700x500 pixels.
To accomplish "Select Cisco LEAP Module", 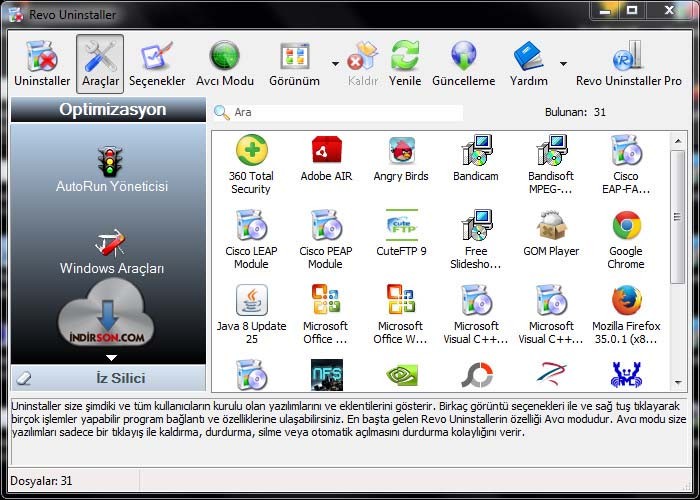I will point(251,239).
